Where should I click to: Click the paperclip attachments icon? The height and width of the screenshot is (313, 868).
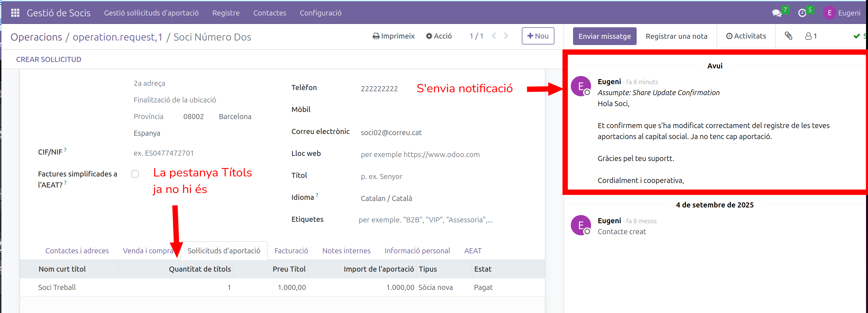pyautogui.click(x=788, y=36)
